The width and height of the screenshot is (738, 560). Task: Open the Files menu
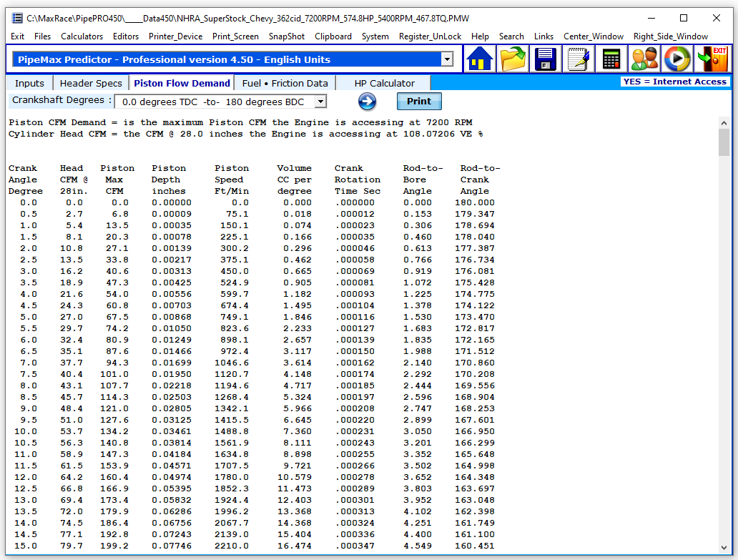pos(42,36)
